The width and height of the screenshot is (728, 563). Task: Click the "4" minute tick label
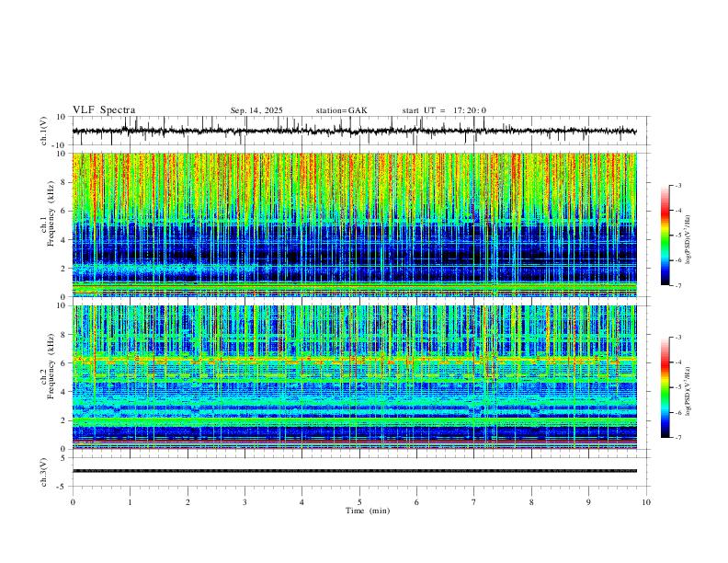point(301,502)
